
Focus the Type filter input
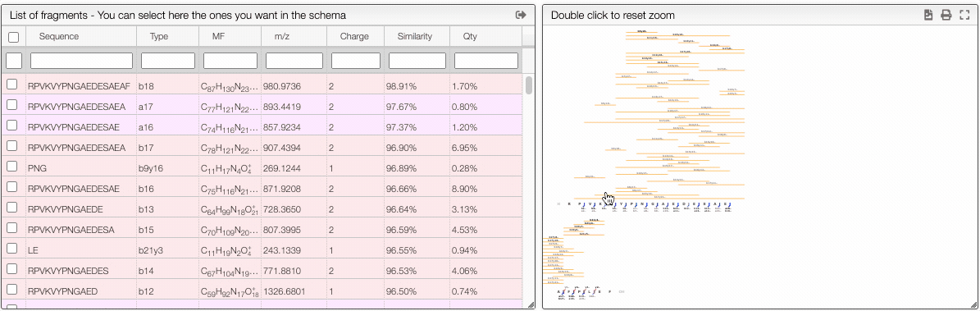pos(167,61)
